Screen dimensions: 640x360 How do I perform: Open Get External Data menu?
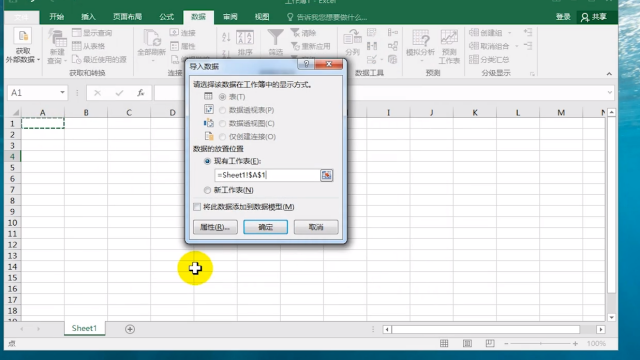[x=23, y=46]
